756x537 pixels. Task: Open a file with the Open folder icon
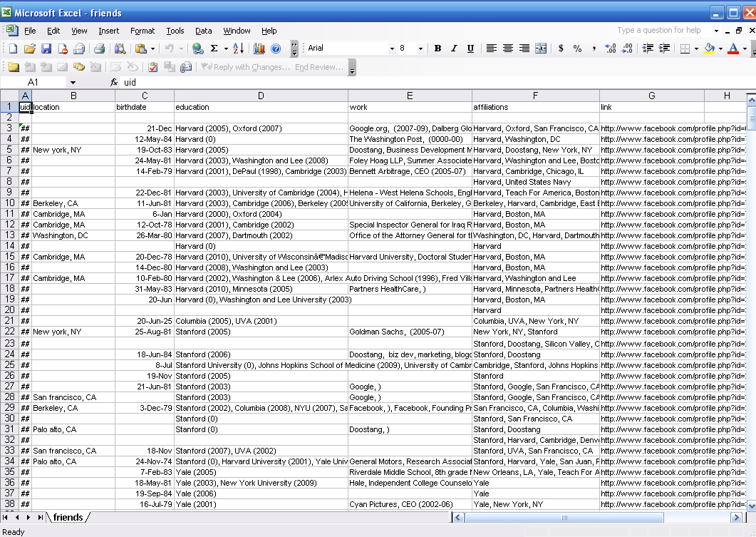coord(30,48)
